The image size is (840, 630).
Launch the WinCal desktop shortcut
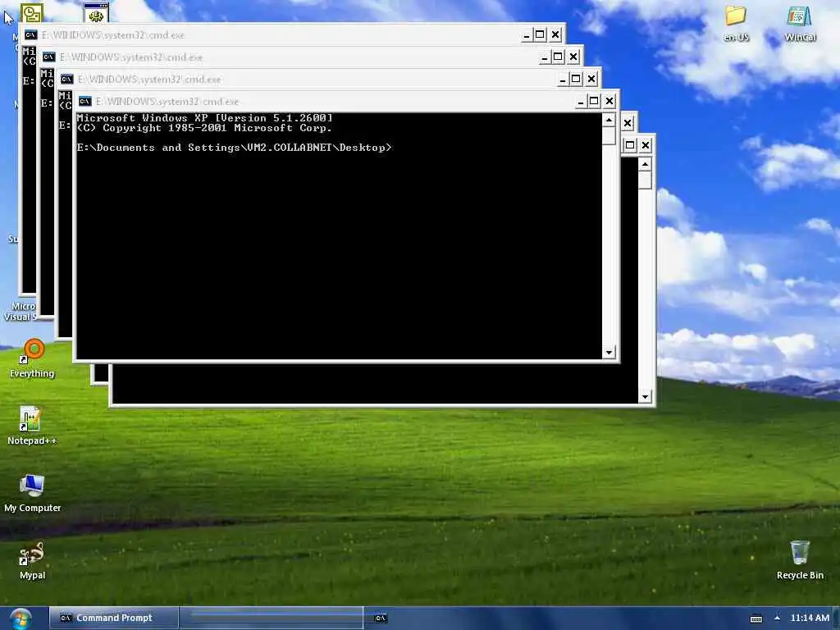pos(800,23)
